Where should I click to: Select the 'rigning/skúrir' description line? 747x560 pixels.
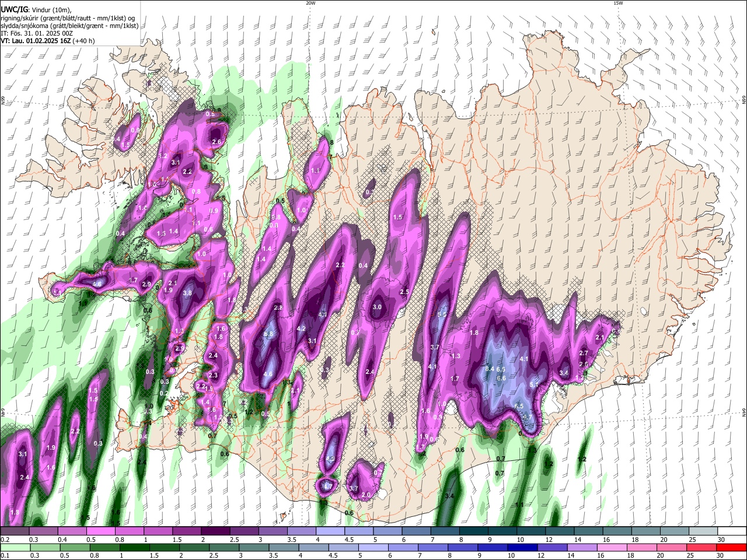tap(68, 17)
